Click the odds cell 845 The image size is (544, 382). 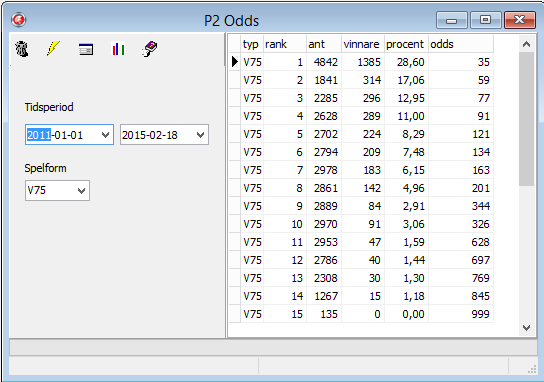tap(461, 296)
